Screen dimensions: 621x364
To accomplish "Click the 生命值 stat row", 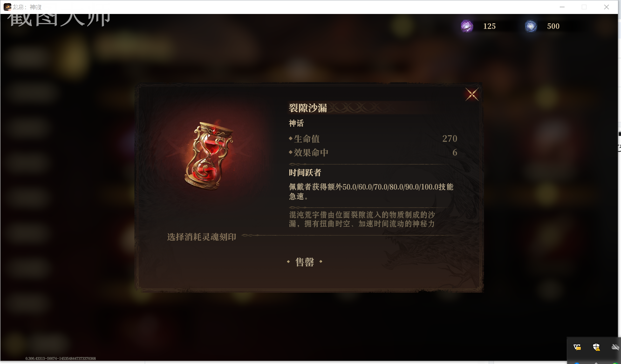I will [373, 139].
